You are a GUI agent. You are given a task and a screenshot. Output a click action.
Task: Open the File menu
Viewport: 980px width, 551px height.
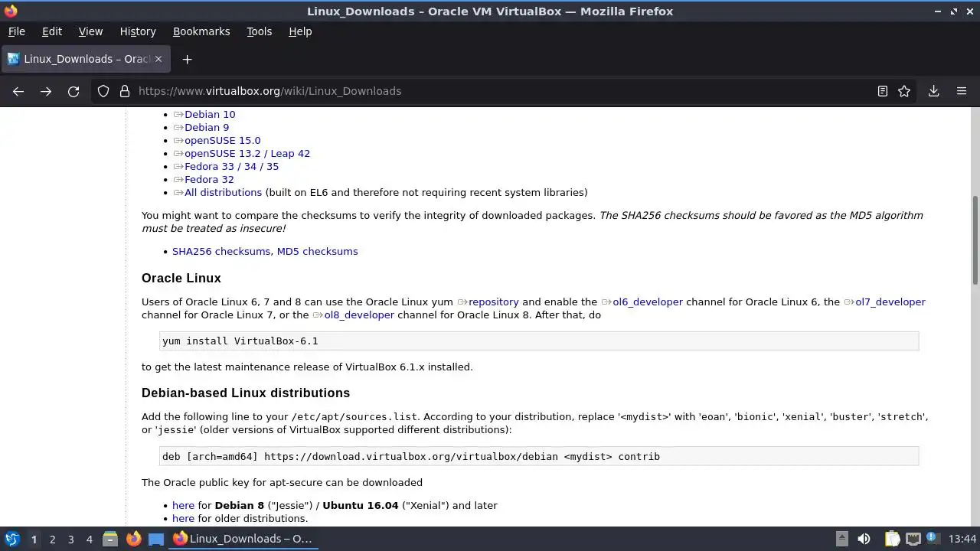click(x=16, y=31)
